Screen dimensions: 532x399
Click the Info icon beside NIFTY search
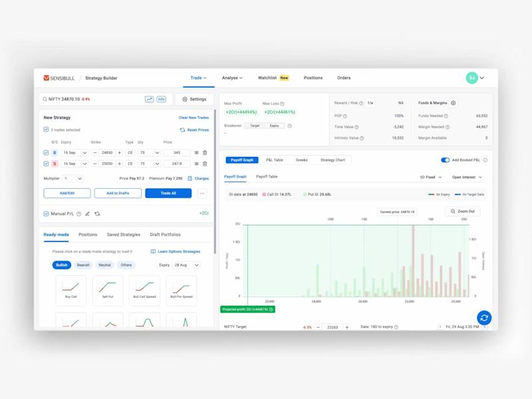click(x=161, y=99)
